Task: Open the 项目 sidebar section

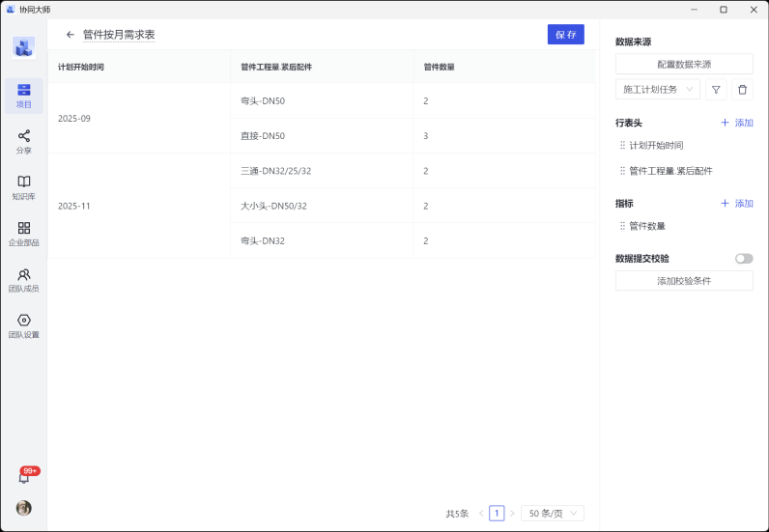Action: (x=24, y=96)
